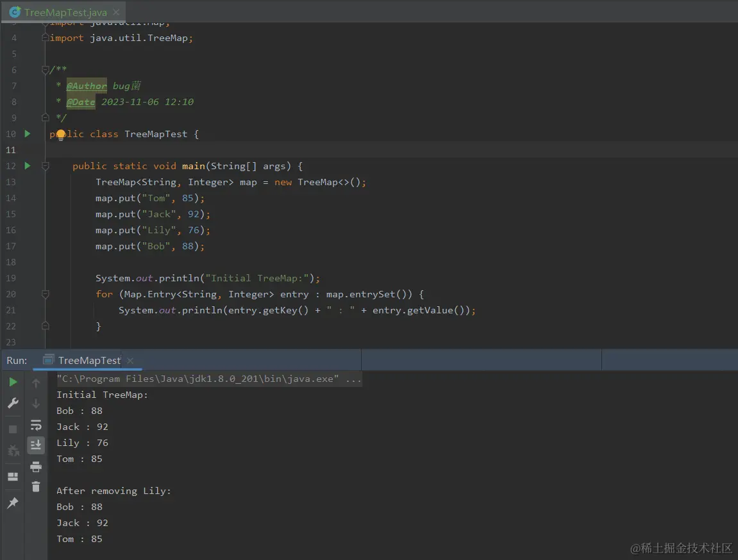Click the "Bob" string on line 17
The height and width of the screenshot is (560, 738).
[x=156, y=246]
